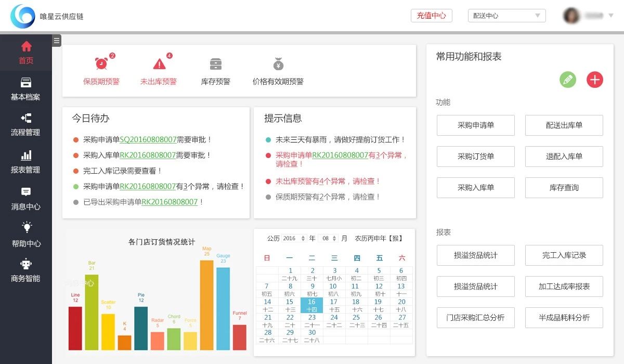The width and height of the screenshot is (624, 364).
Task: Collapse the sidebar using hamburger icon
Action: (56, 40)
